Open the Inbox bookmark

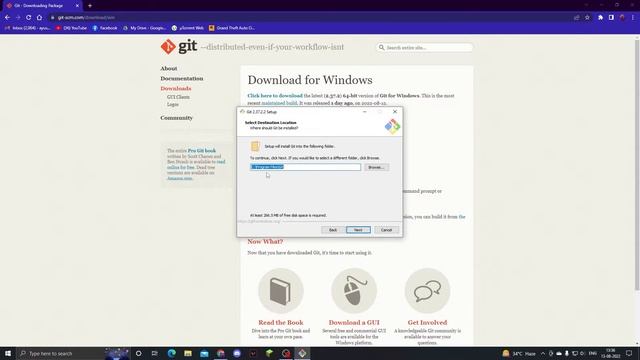[x=27, y=28]
